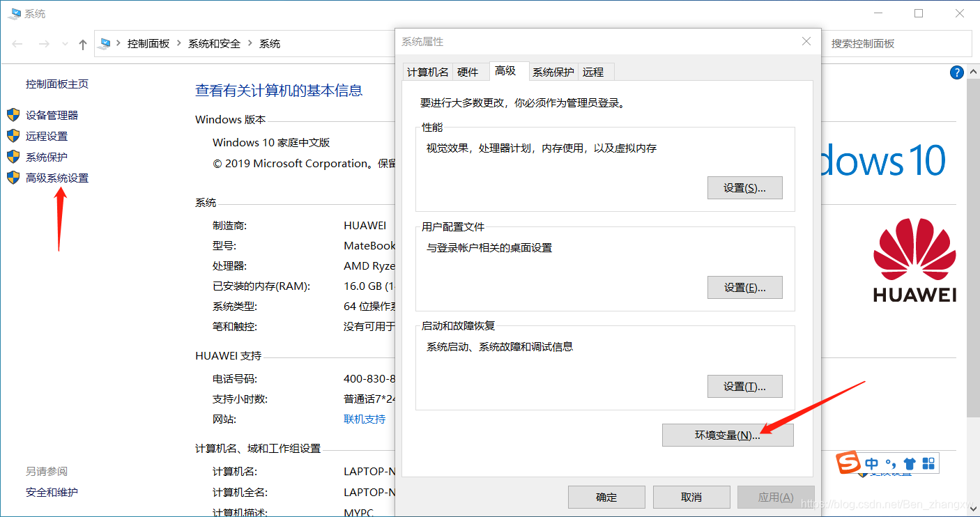Click the MYPC computer description value
This screenshot has height=517, width=980.
(x=359, y=511)
